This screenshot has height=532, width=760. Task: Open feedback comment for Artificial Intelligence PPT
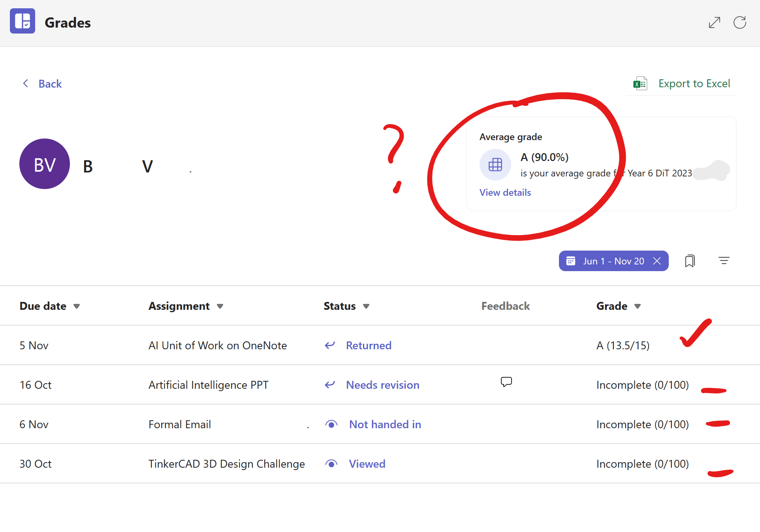[506, 382]
